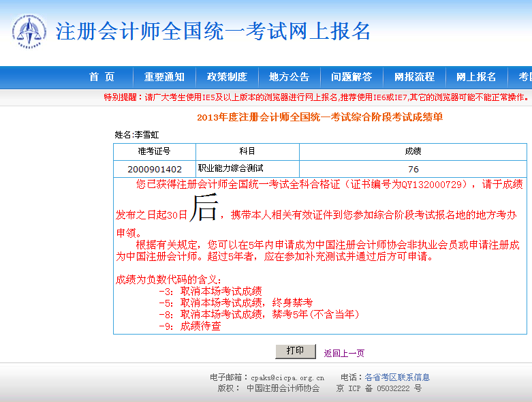Click the 职业能力综合测试 subject cell
The image size is (532, 402).
(230, 168)
